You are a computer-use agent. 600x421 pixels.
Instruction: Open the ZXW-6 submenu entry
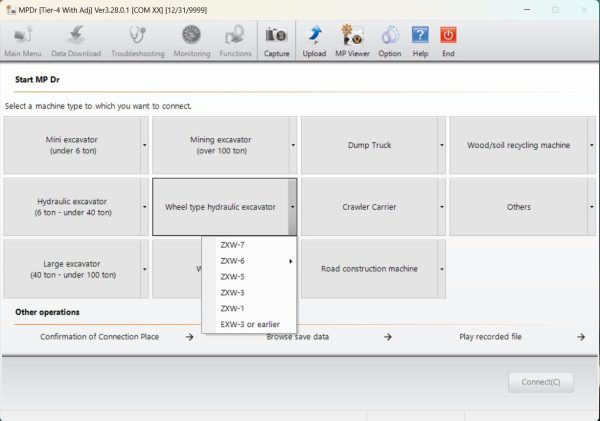tap(249, 261)
